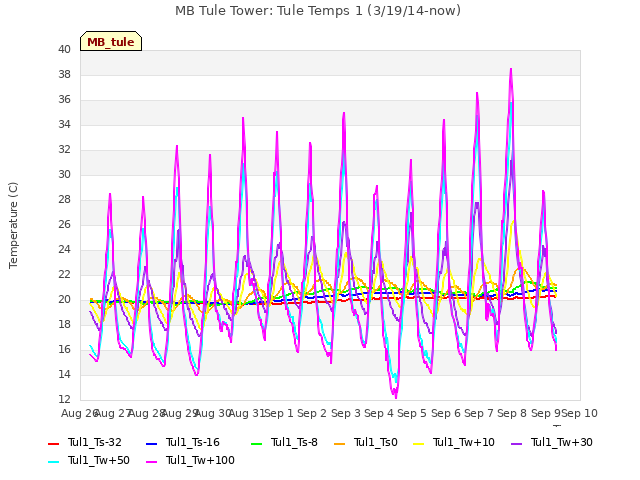This screenshot has height=480, width=640.
Task: Click the Aug 31 x-axis date label
Action: (247, 413)
